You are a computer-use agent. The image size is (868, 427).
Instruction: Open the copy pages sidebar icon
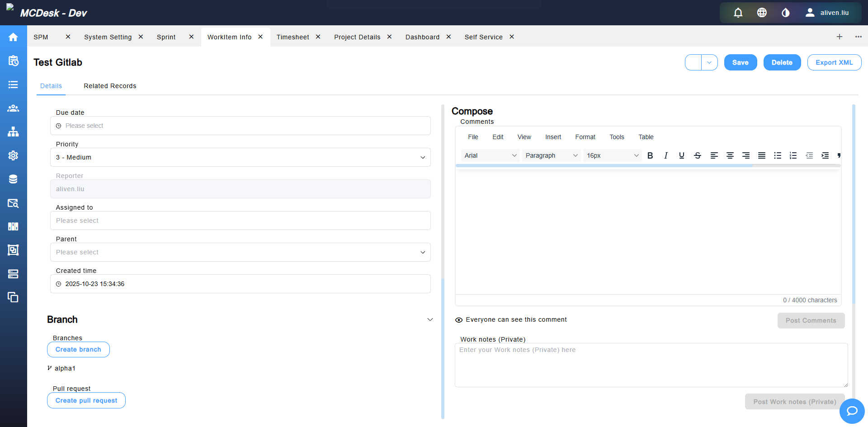click(x=13, y=297)
